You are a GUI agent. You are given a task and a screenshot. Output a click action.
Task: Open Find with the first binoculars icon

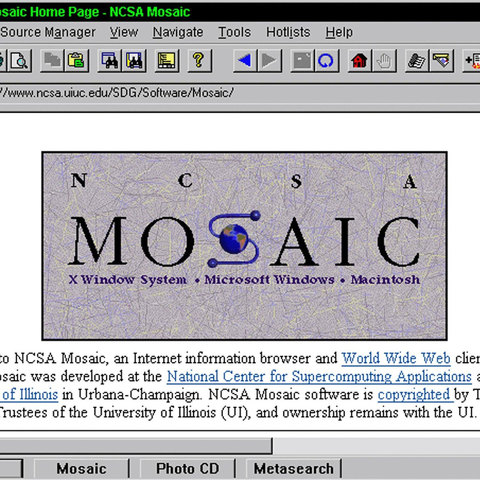[109, 61]
